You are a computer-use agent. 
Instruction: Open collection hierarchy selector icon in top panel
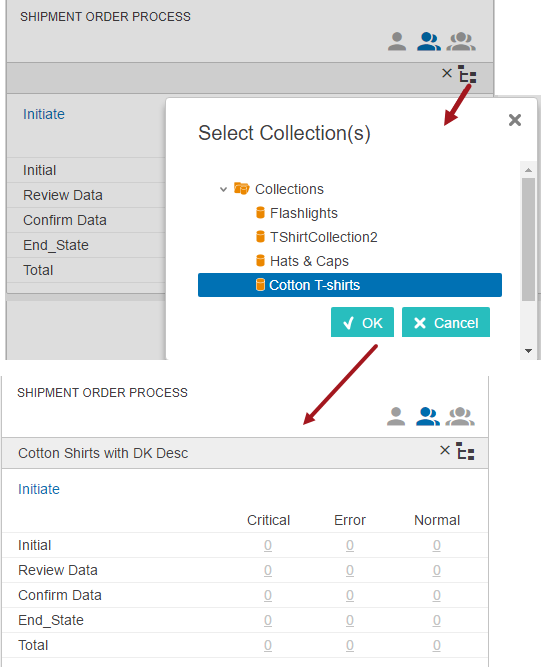[x=467, y=74]
